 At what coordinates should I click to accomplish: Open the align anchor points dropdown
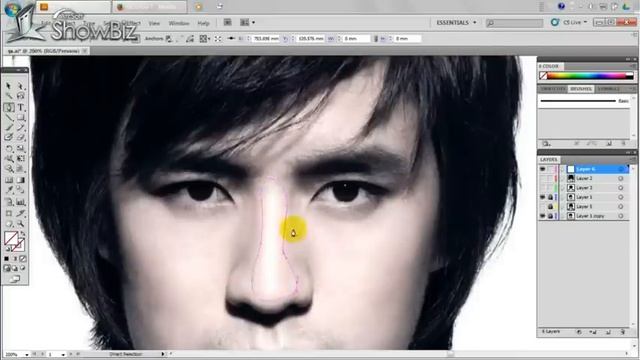coord(204,39)
